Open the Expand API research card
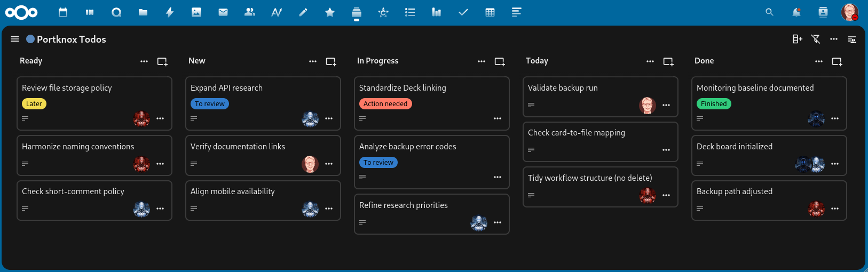Screen dimensions: 868x272 tap(226, 88)
